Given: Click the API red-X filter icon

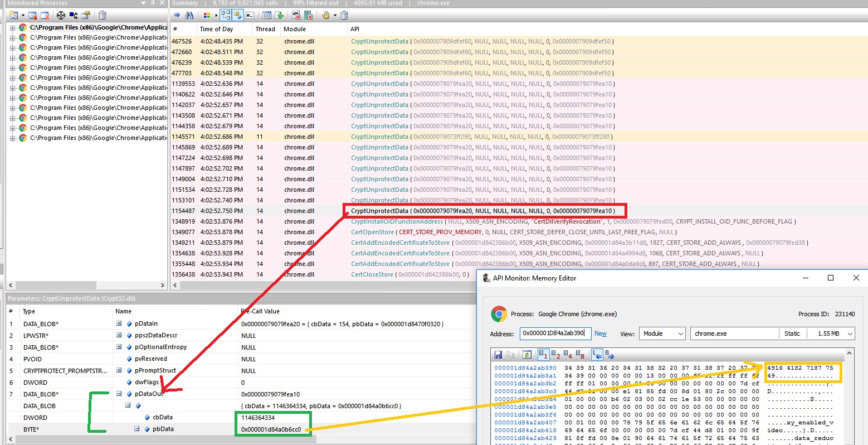Looking at the screenshot, I should pyautogui.click(x=296, y=15).
